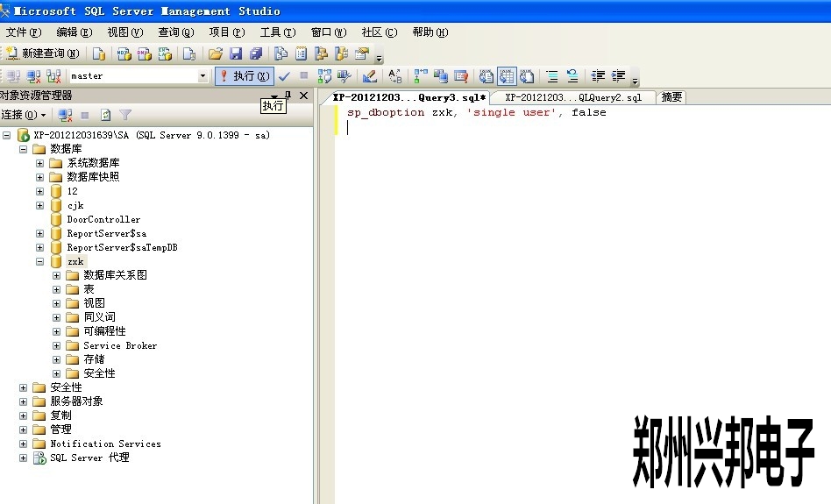Select the DoorController database

(x=103, y=219)
